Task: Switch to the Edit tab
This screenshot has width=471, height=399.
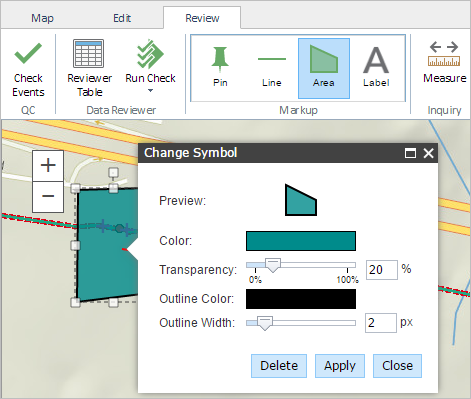Action: [122, 18]
